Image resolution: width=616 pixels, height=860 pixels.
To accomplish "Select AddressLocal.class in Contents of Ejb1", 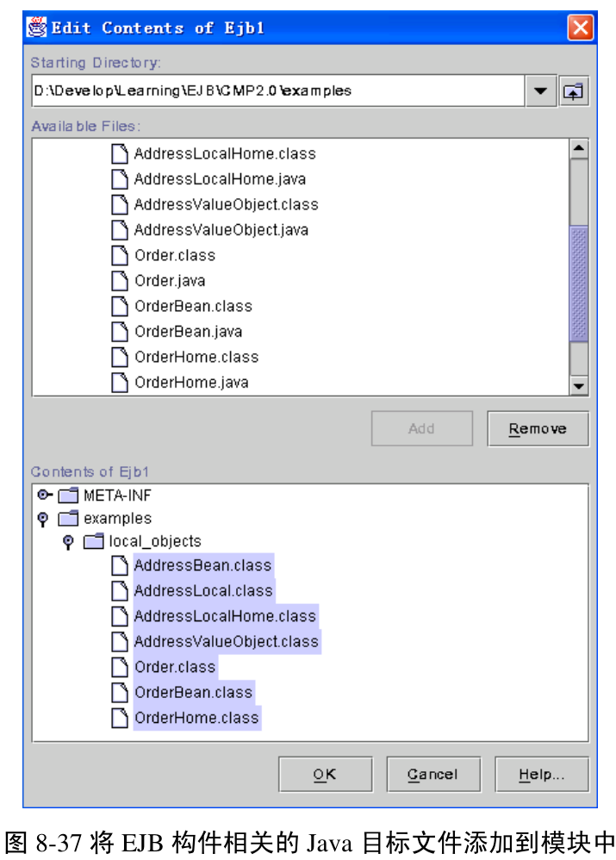I will click(203, 590).
